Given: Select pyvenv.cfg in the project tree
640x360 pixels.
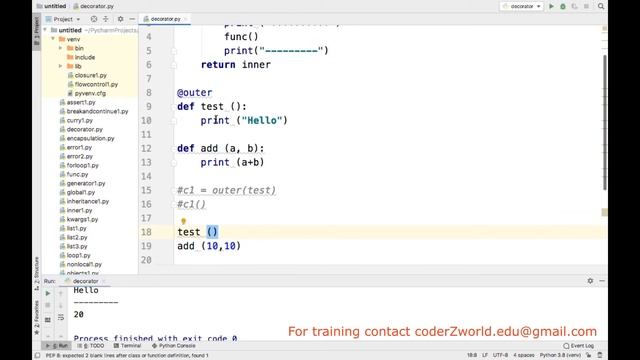Looking at the screenshot, I should 90,93.
